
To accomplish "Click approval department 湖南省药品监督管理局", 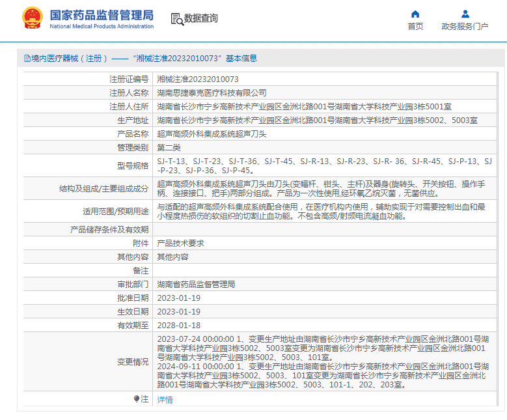I will (x=196, y=285).
